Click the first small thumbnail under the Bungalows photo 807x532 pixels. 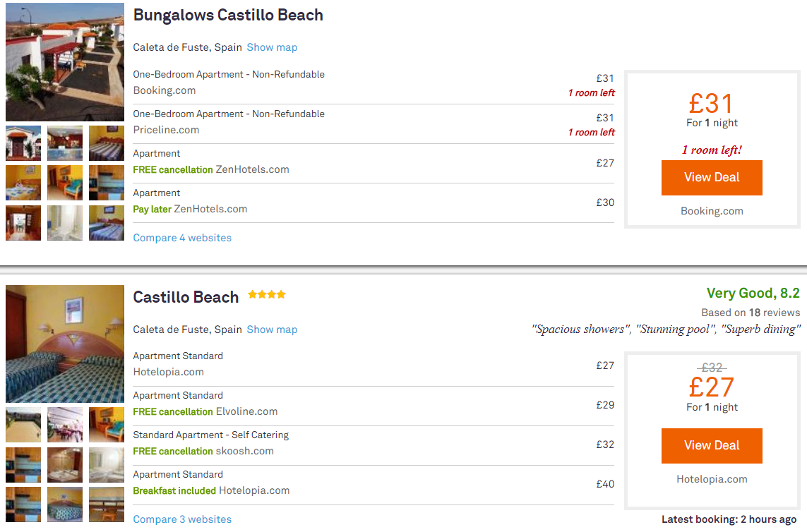click(x=23, y=143)
